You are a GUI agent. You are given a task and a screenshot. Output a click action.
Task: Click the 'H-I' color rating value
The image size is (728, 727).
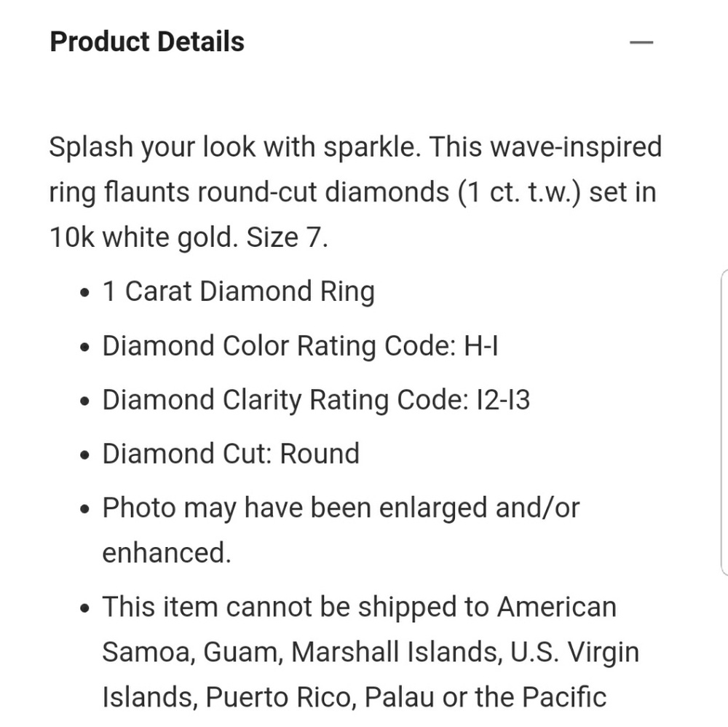(480, 346)
